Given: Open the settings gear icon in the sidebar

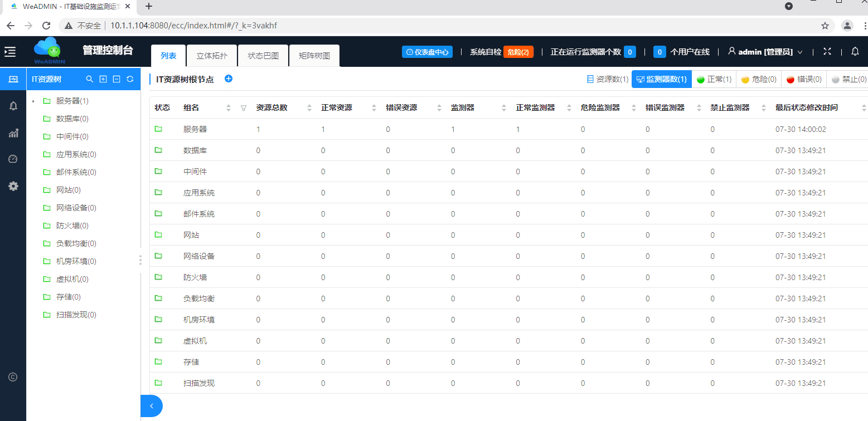Looking at the screenshot, I should pyautogui.click(x=13, y=186).
